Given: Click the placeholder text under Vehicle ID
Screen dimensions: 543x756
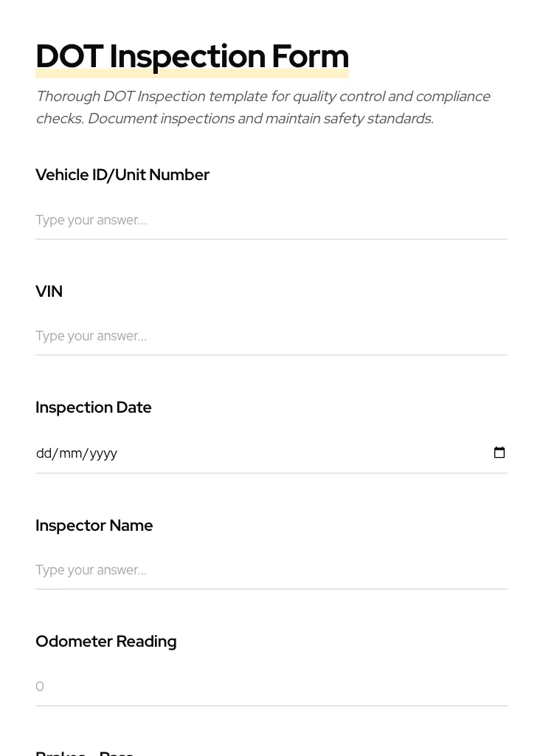Looking at the screenshot, I should click(91, 220).
